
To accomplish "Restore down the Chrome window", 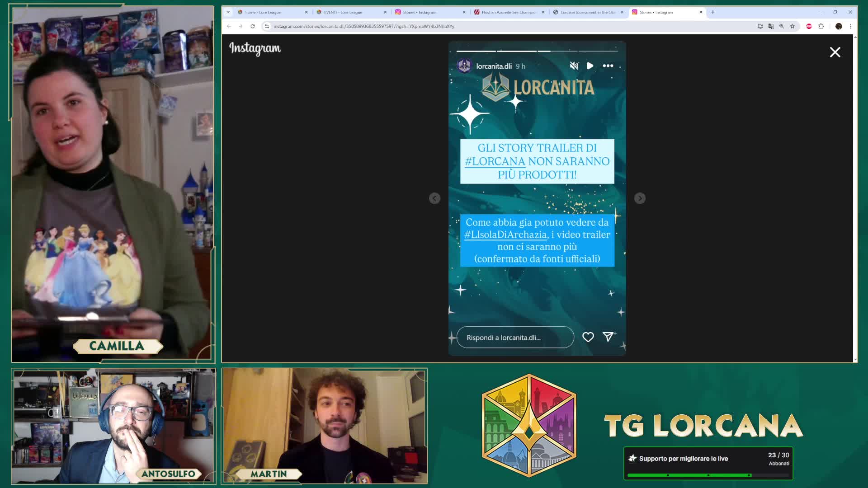I will pos(835,12).
